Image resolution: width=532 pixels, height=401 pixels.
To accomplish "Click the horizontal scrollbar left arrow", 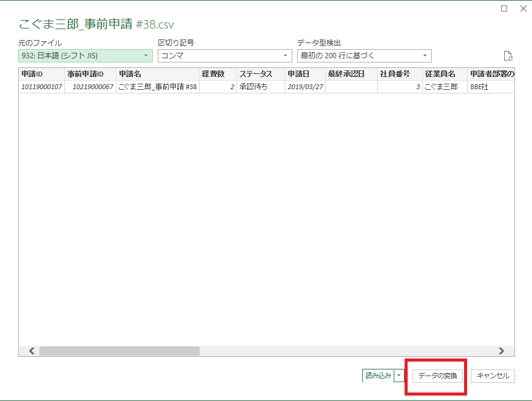I will 32,351.
